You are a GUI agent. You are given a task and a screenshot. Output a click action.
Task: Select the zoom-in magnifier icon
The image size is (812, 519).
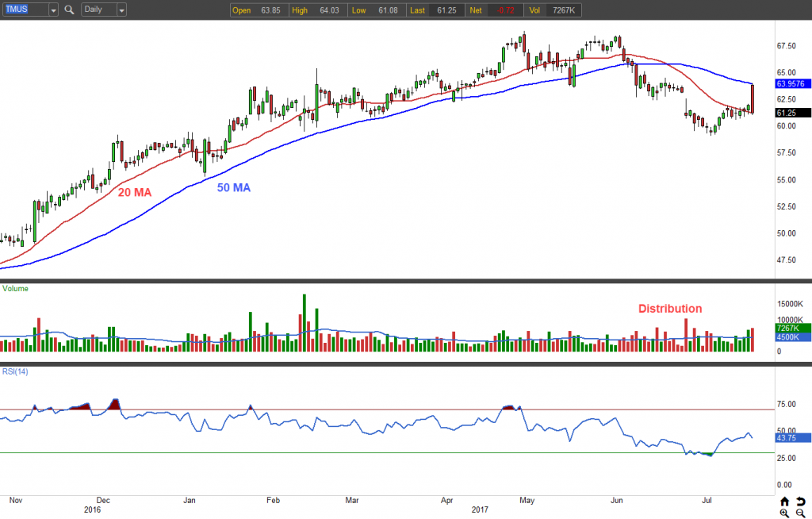pyautogui.click(x=785, y=513)
